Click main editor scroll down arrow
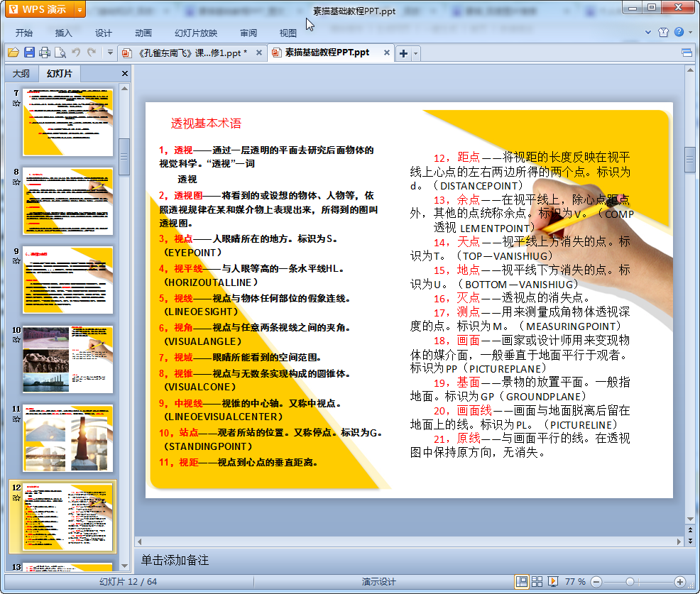Viewport: 700px width, 594px height. click(690, 519)
